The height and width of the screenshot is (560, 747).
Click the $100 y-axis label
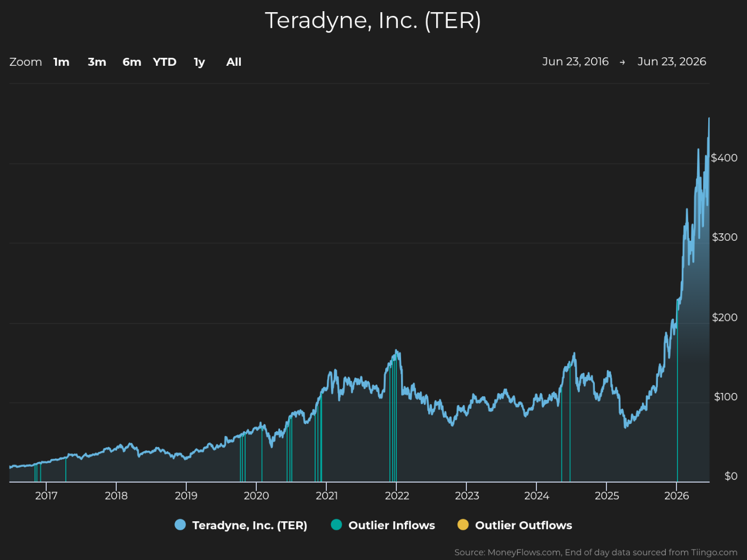(x=726, y=397)
